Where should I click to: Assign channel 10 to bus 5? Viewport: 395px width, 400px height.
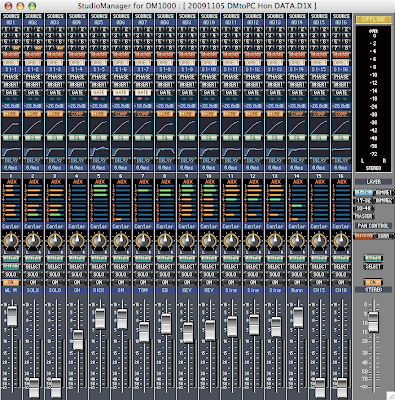pyautogui.click(x=205, y=42)
